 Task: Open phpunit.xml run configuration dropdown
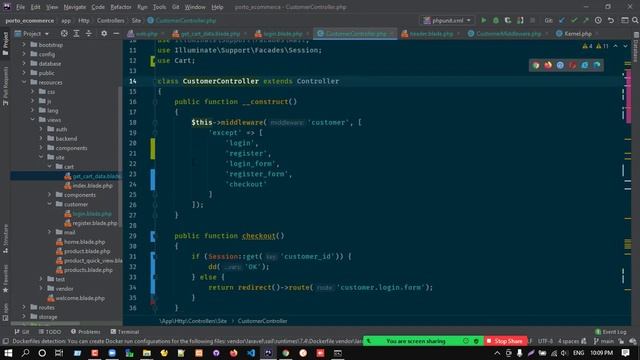pyautogui.click(x=447, y=20)
